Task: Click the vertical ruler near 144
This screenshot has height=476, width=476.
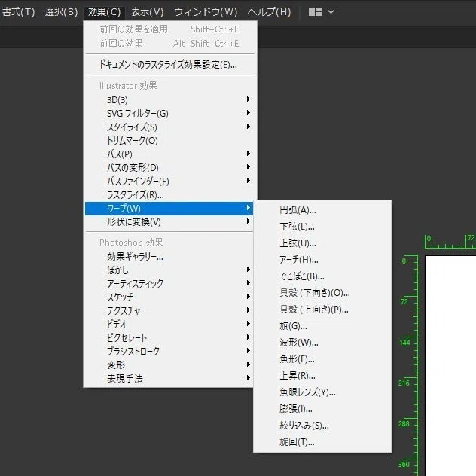Action: click(408, 343)
